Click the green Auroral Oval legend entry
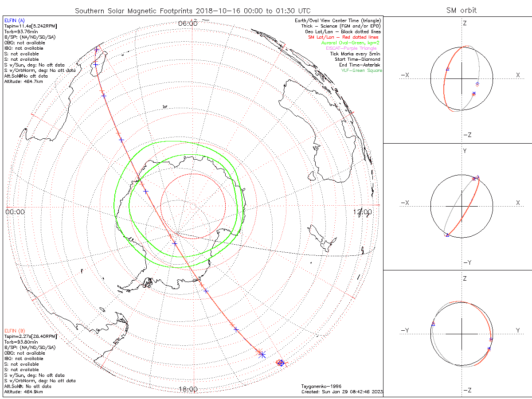 click(350, 43)
